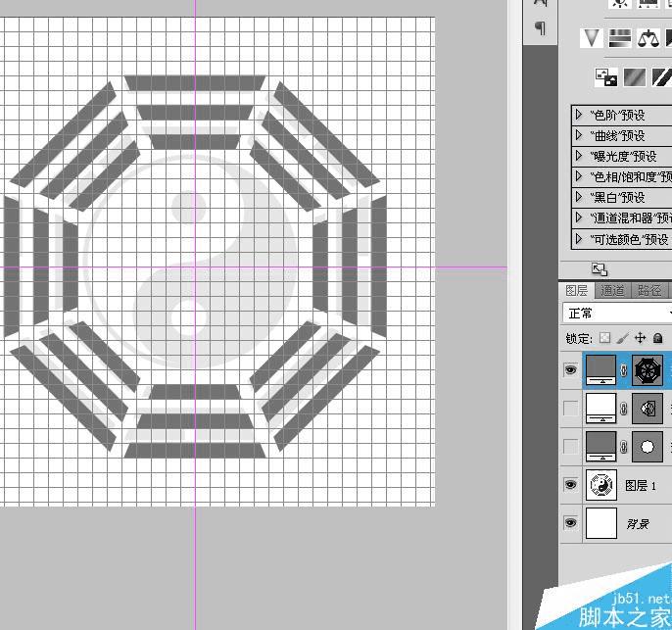Add a Threshold adjustment (diagonal stripes icon)
The width and height of the screenshot is (672, 630).
tap(662, 77)
